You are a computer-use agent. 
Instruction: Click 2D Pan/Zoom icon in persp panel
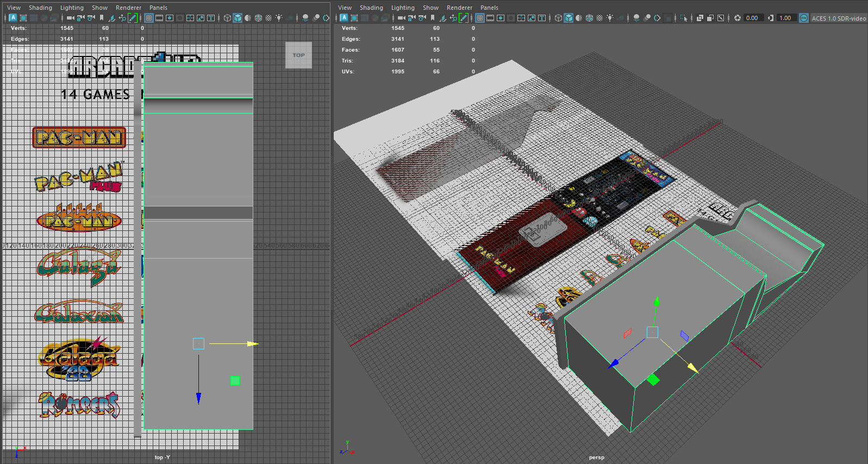coord(453,18)
